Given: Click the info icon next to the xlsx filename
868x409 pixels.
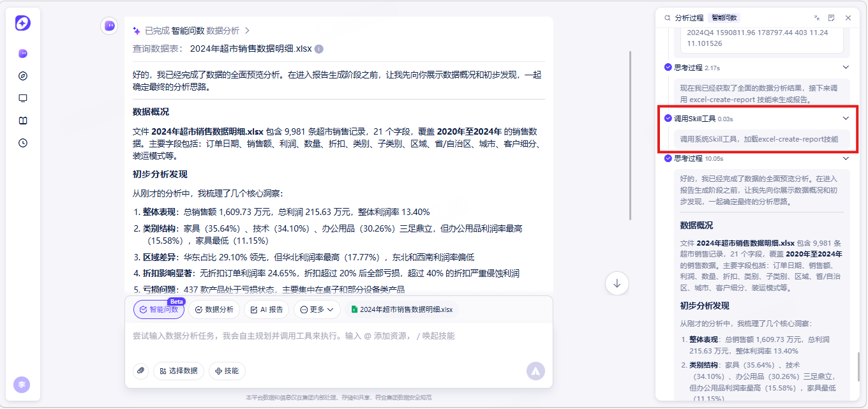Looking at the screenshot, I should pos(319,49).
